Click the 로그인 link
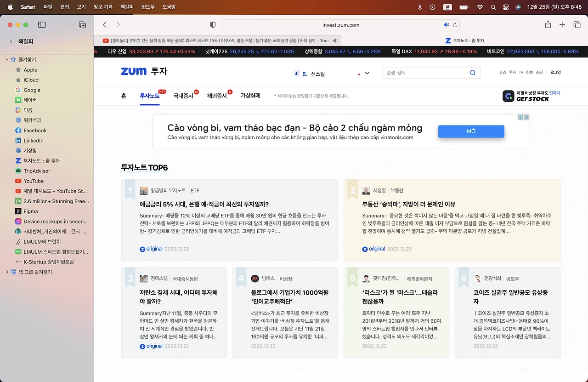This screenshot has height=382, width=588. click(x=555, y=72)
